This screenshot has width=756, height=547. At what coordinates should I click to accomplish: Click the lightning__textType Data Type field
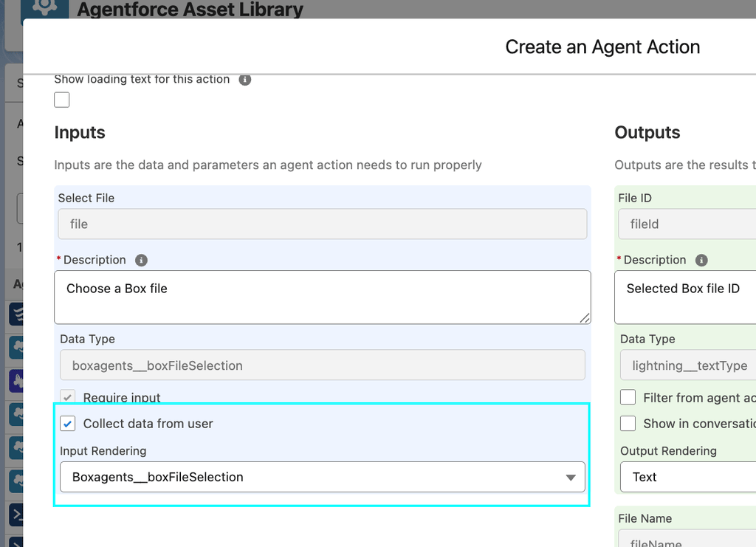pyautogui.click(x=689, y=365)
